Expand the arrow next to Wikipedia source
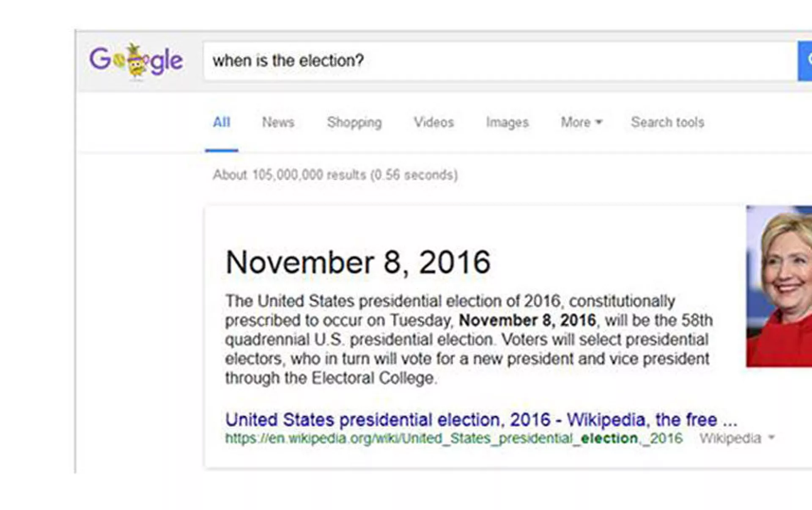Viewport: 812px width, 510px height. (x=771, y=438)
